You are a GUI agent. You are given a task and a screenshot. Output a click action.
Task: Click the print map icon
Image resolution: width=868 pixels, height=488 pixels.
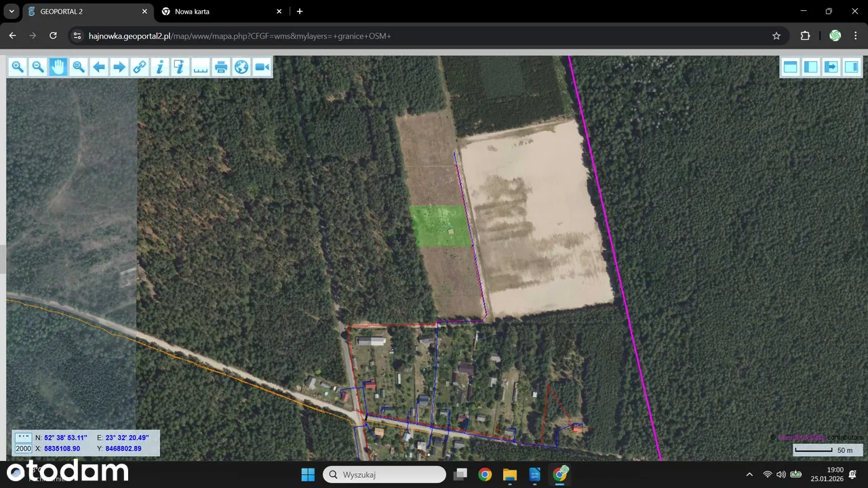click(221, 66)
